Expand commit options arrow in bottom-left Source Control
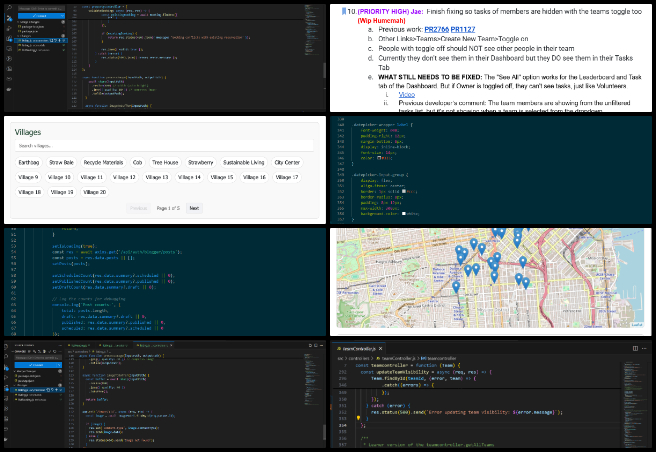The height and width of the screenshot is (452, 656). coord(59,365)
